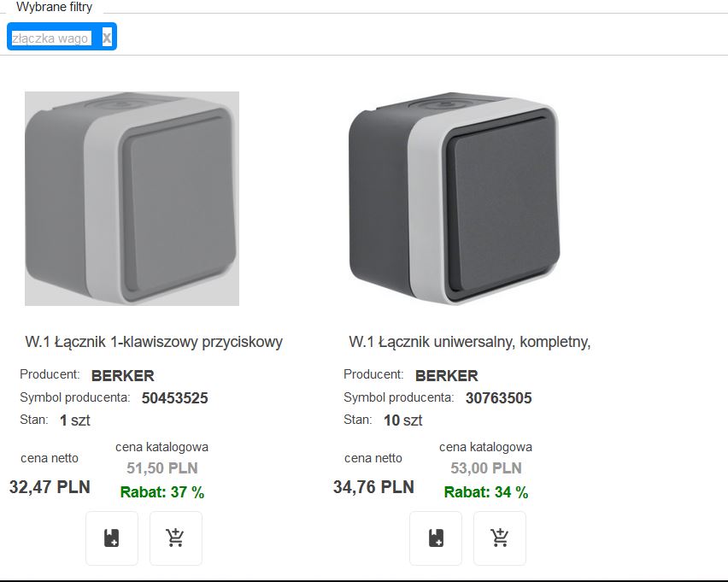This screenshot has width=728, height=582.
Task: Click the 34,76 PLN net price
Action: click(373, 487)
